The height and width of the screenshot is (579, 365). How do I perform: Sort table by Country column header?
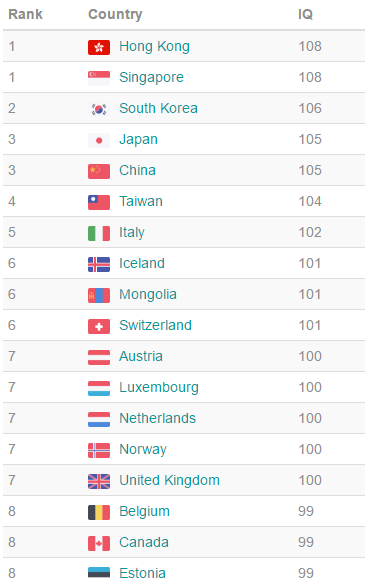[x=115, y=14]
